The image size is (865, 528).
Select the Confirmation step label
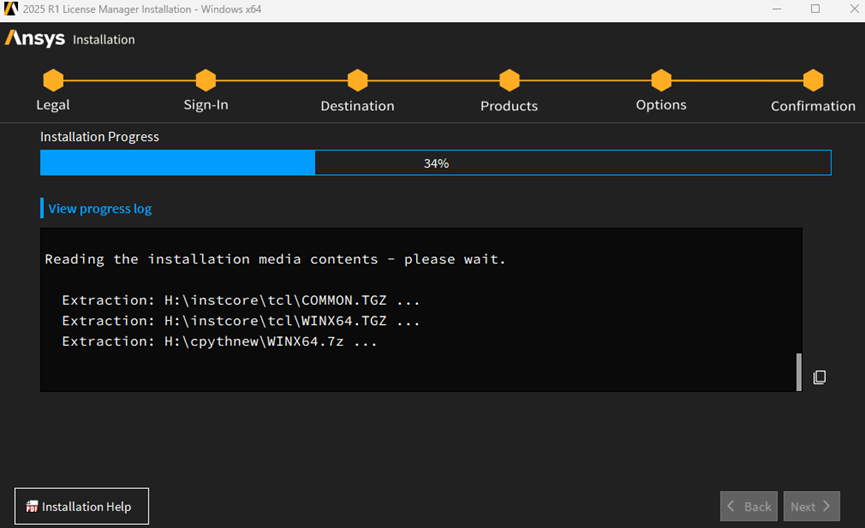[x=813, y=105]
